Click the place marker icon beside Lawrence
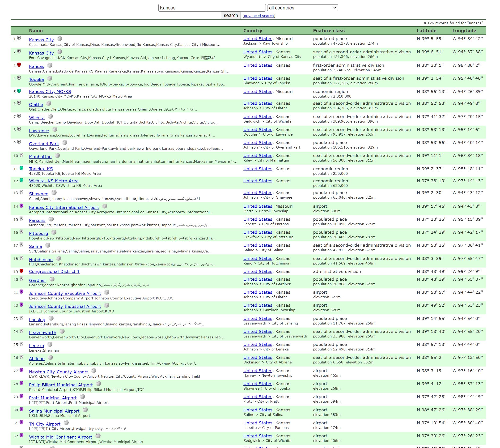This screenshot has width=500, height=448. point(19,129)
